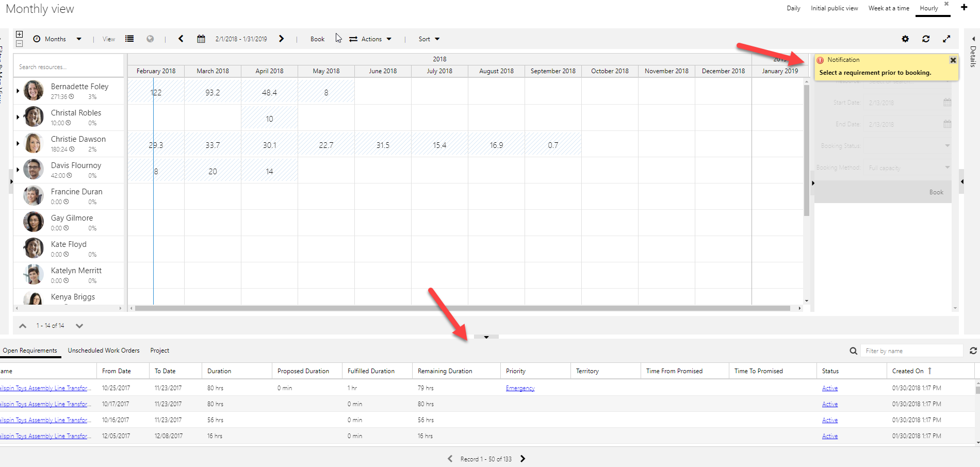Open the Sort dropdown
Image resolution: width=980 pixels, height=467 pixels.
tap(429, 39)
